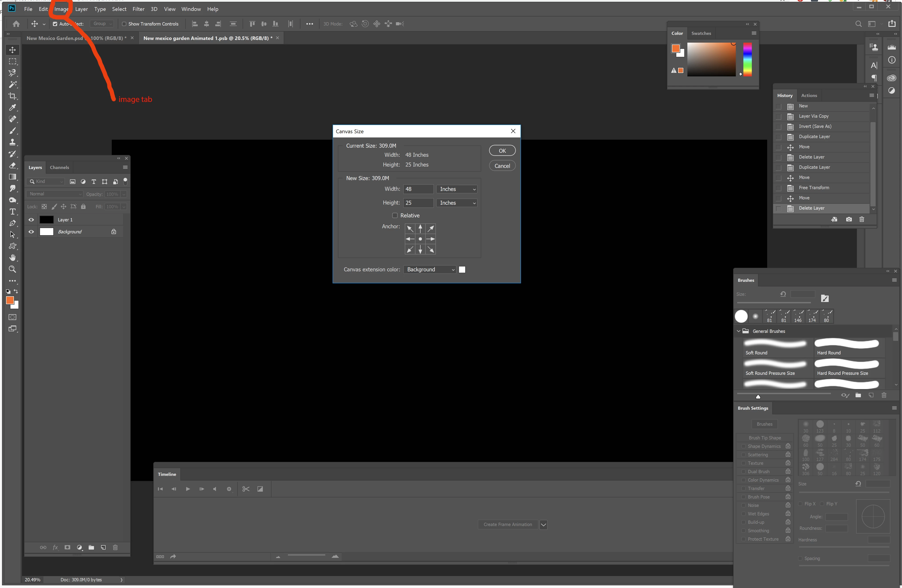Click the scissors split icon in Timeline
The height and width of the screenshot is (588, 902).
coord(245,489)
